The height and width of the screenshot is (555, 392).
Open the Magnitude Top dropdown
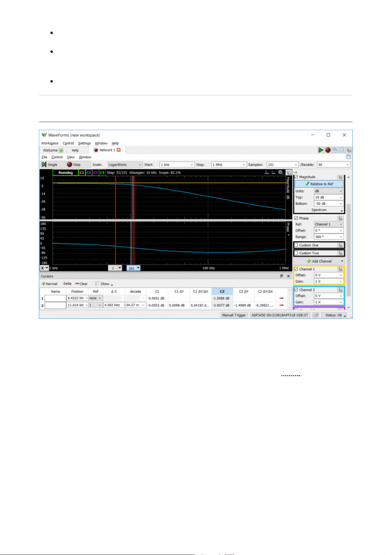coord(329,197)
